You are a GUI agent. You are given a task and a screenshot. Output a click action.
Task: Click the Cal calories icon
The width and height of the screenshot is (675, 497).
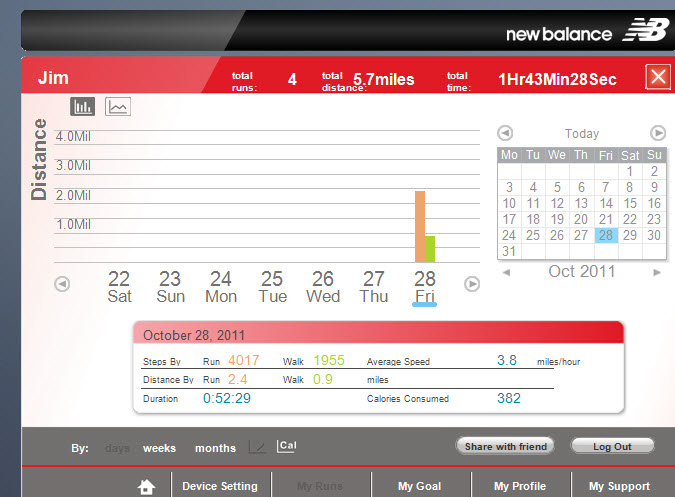tap(287, 446)
